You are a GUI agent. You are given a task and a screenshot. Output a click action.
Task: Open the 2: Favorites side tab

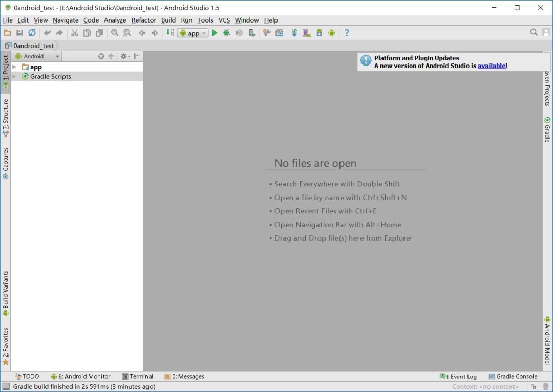[x=5, y=346]
